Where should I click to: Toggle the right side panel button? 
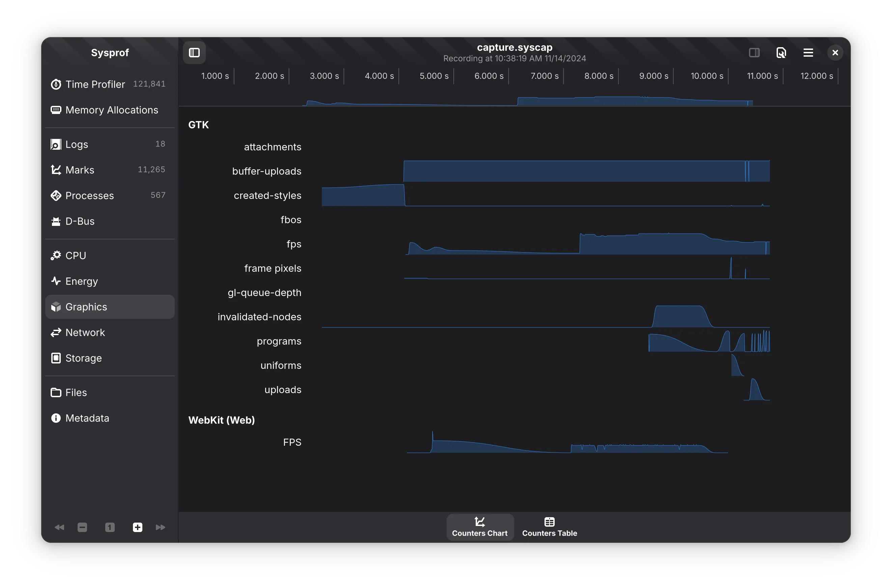pyautogui.click(x=754, y=53)
